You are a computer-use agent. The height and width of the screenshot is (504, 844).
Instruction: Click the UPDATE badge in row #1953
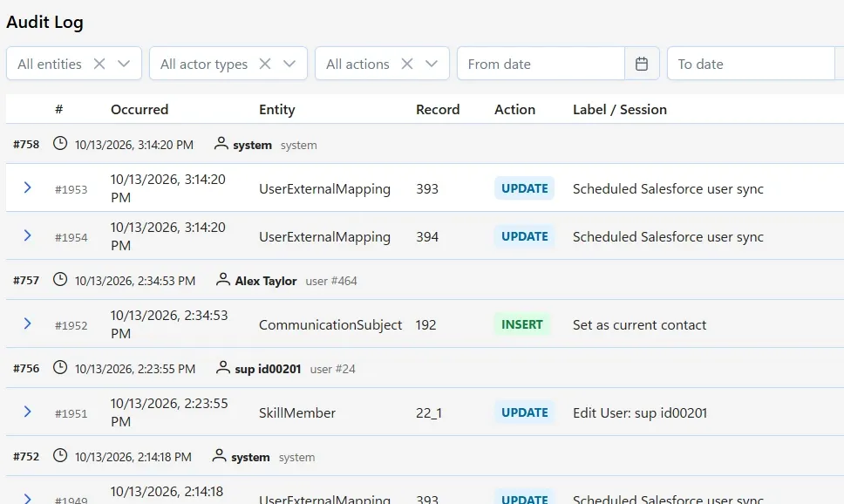(x=524, y=188)
